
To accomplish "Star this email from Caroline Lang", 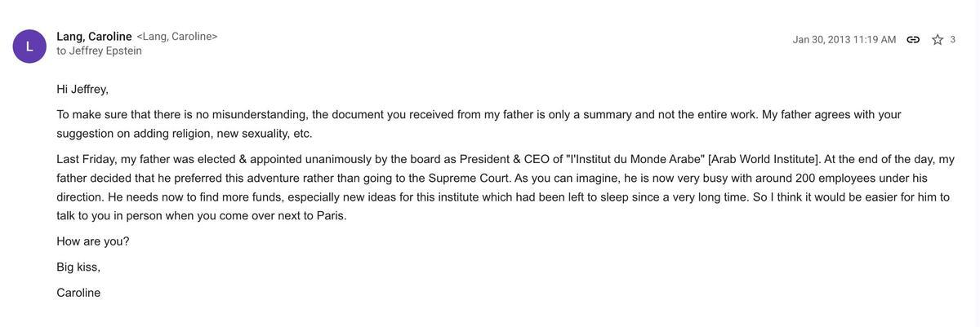I will pyautogui.click(x=938, y=40).
